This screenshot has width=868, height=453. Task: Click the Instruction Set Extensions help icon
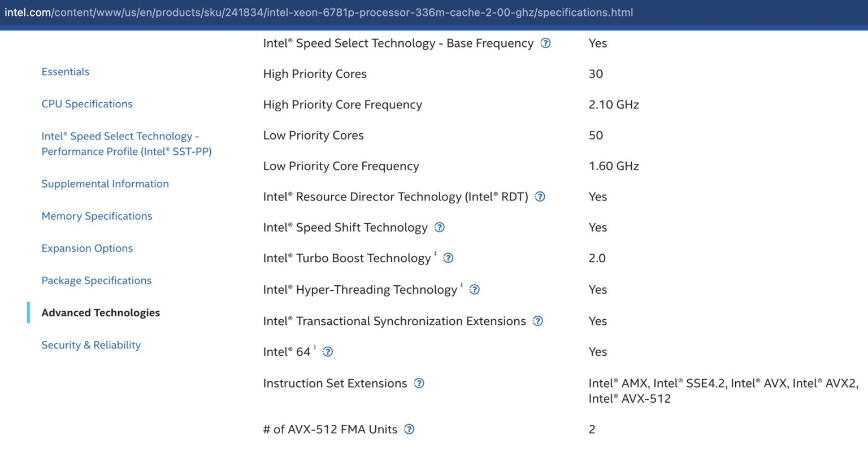[x=419, y=383]
